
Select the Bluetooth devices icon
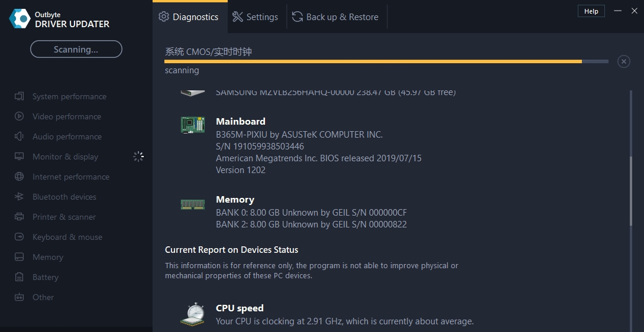click(x=20, y=197)
